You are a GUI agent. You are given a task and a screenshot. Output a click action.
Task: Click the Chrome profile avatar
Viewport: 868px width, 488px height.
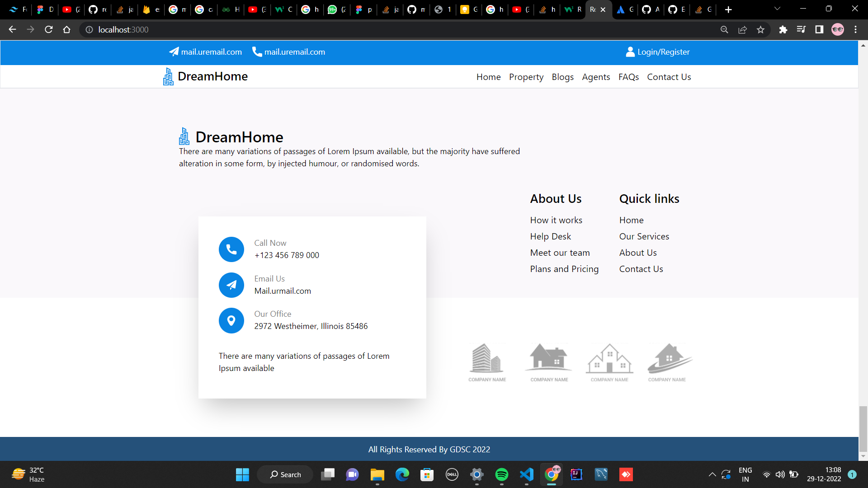point(838,29)
